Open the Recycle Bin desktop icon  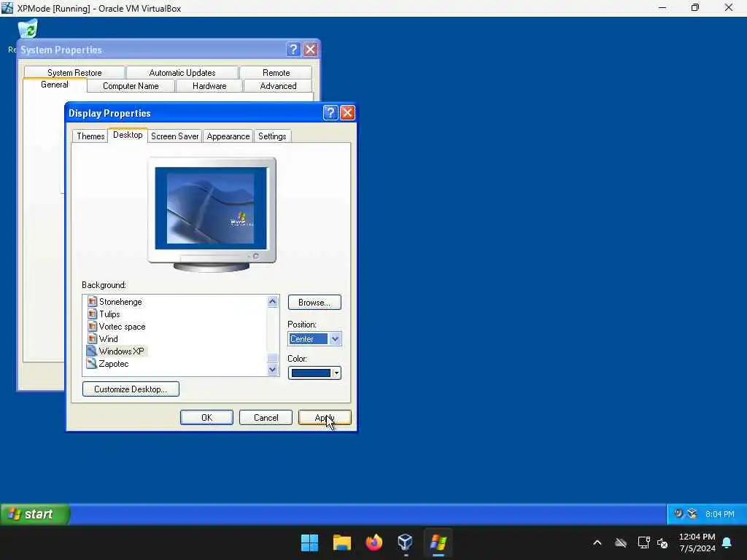[x=28, y=28]
